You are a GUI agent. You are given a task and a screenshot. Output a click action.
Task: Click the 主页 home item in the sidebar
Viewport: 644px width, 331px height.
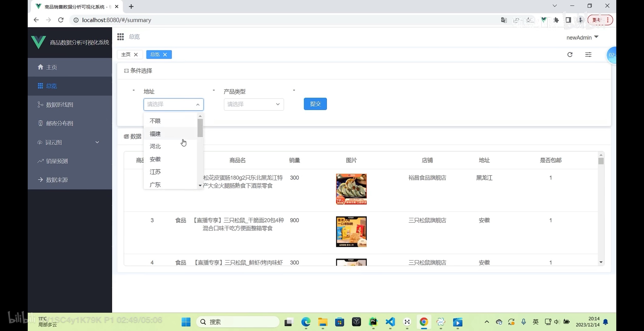coord(51,67)
